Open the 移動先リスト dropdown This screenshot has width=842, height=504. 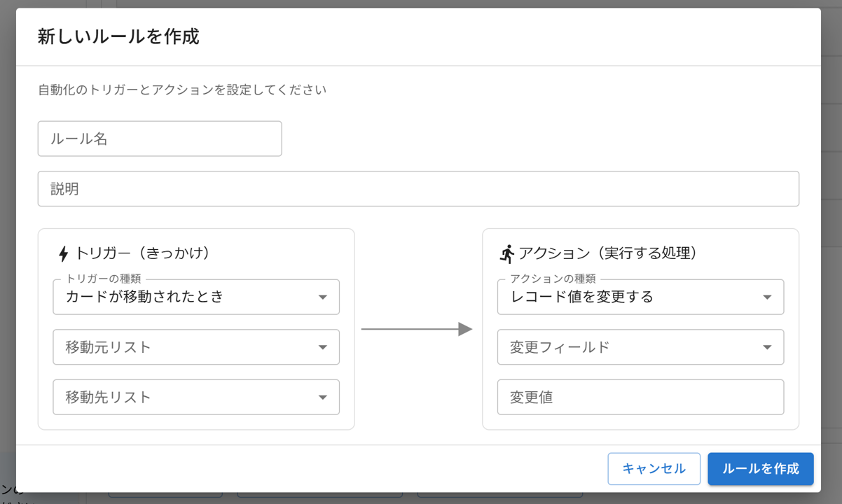coord(196,397)
